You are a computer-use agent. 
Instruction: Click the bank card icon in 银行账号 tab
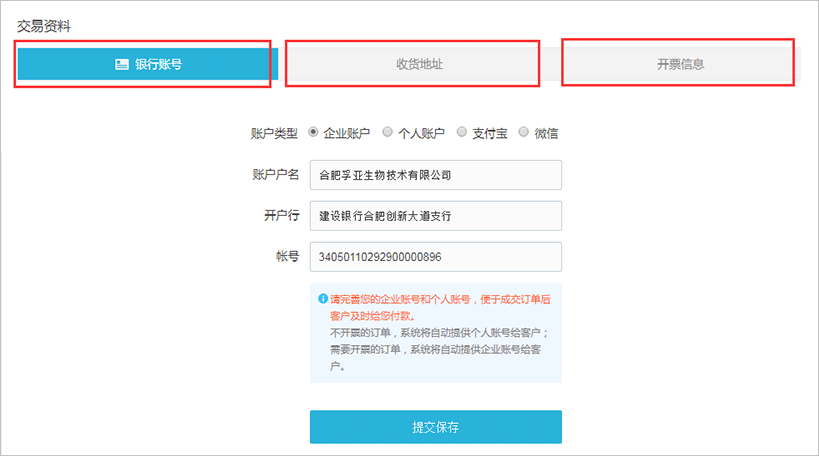click(122, 64)
